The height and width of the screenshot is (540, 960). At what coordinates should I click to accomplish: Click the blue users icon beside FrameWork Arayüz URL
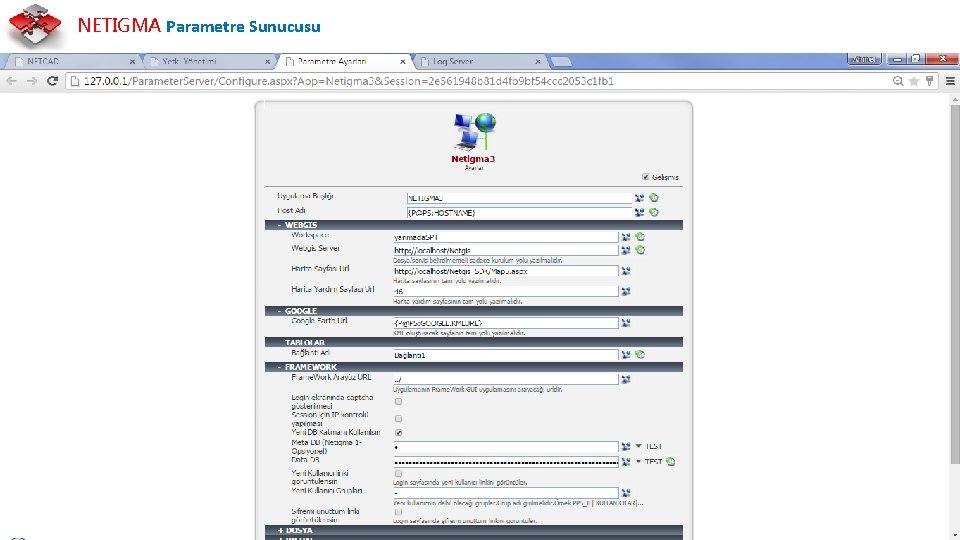point(626,380)
